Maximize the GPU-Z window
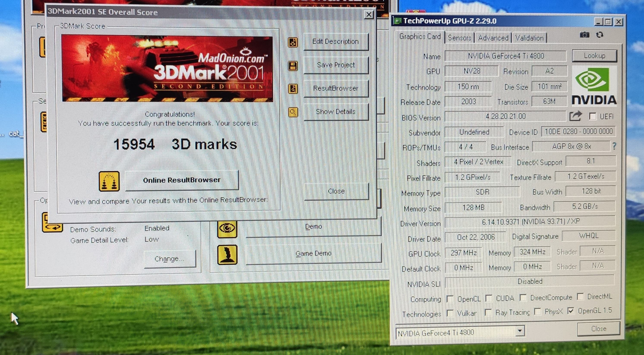The height and width of the screenshot is (355, 644). [608, 22]
